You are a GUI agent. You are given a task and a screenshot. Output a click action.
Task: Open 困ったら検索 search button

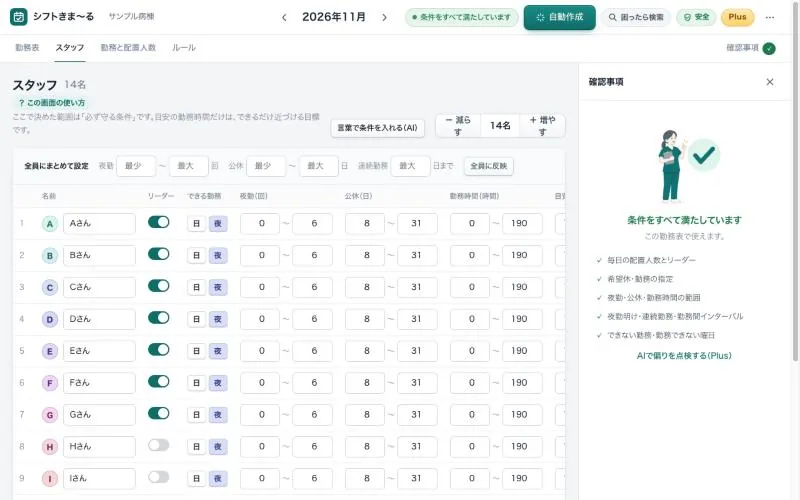click(x=636, y=17)
